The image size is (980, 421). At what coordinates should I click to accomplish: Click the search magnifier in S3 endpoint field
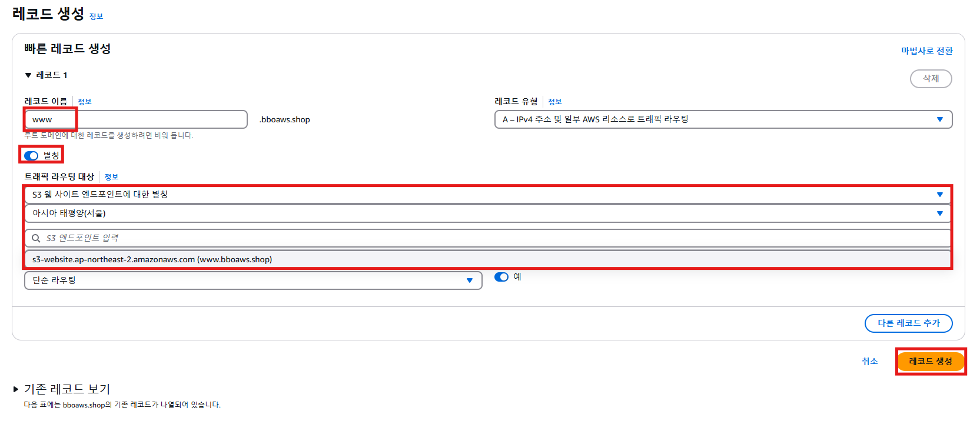click(x=36, y=238)
